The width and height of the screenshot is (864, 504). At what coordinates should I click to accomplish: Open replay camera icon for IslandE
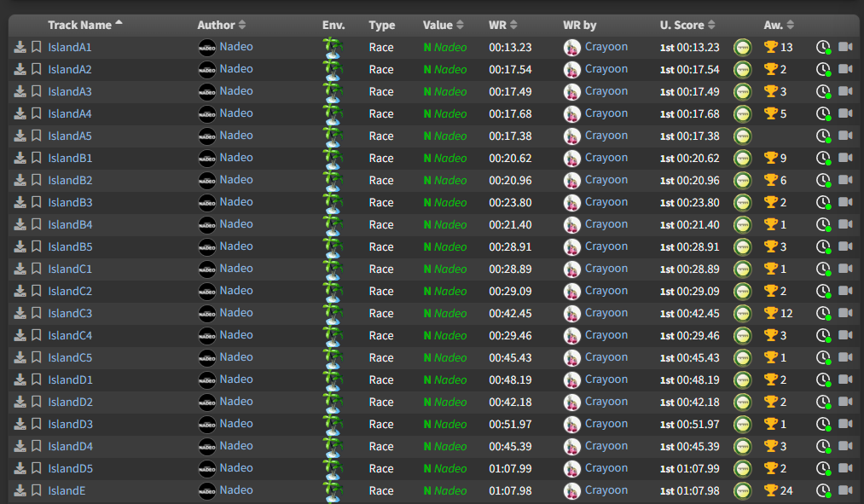pyautogui.click(x=845, y=490)
